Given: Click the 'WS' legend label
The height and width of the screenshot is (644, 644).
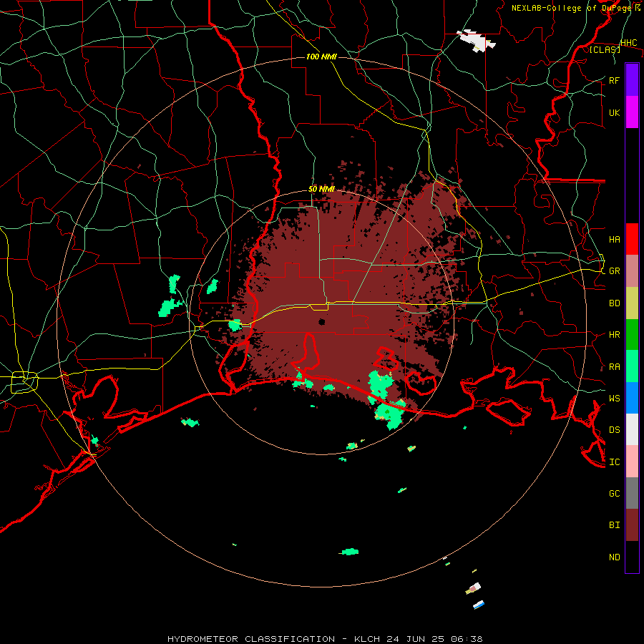Looking at the screenshot, I should (615, 399).
